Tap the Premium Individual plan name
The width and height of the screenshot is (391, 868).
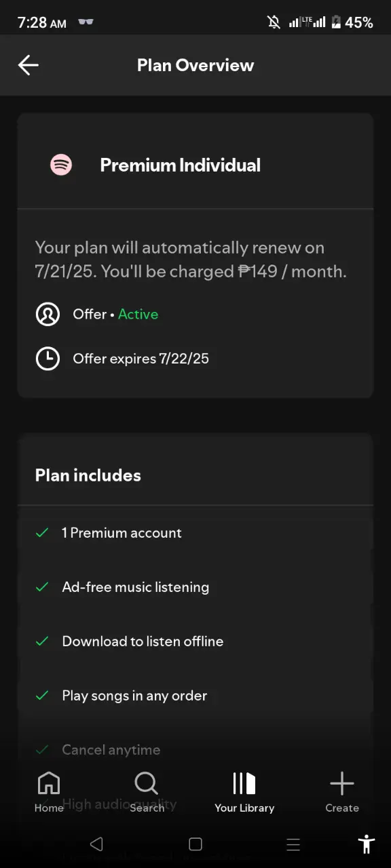pyautogui.click(x=181, y=165)
